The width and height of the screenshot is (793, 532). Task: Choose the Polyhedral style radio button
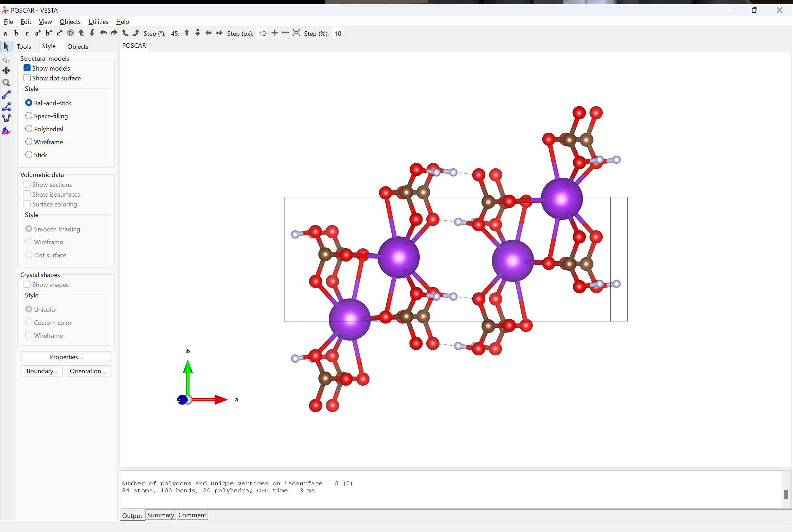(x=29, y=129)
